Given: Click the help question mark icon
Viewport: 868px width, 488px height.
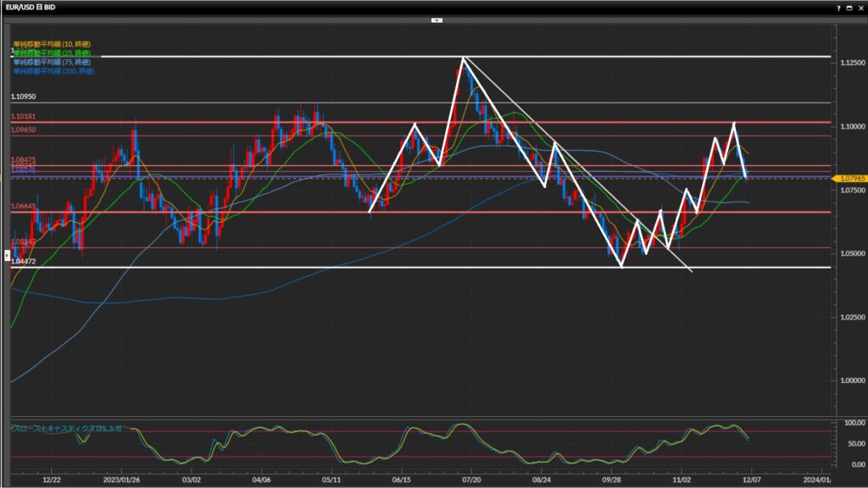Looking at the screenshot, I should click(x=839, y=6).
